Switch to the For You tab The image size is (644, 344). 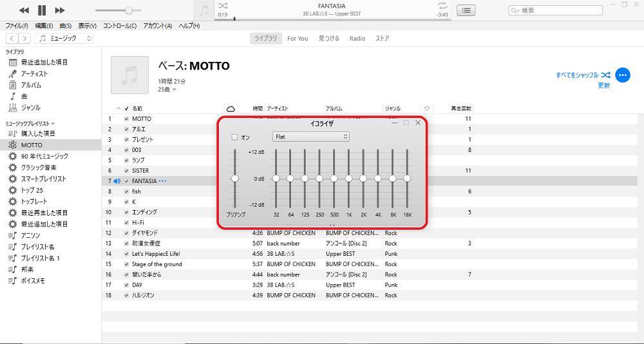point(297,39)
